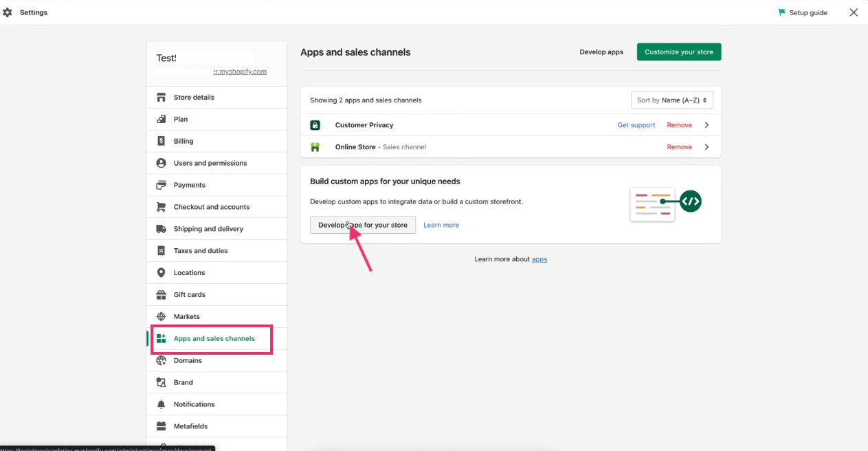Go to Brand settings

[216, 382]
